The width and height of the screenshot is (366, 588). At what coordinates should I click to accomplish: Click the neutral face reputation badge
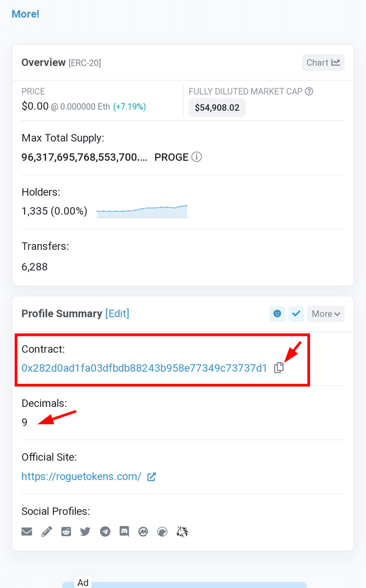tap(277, 313)
